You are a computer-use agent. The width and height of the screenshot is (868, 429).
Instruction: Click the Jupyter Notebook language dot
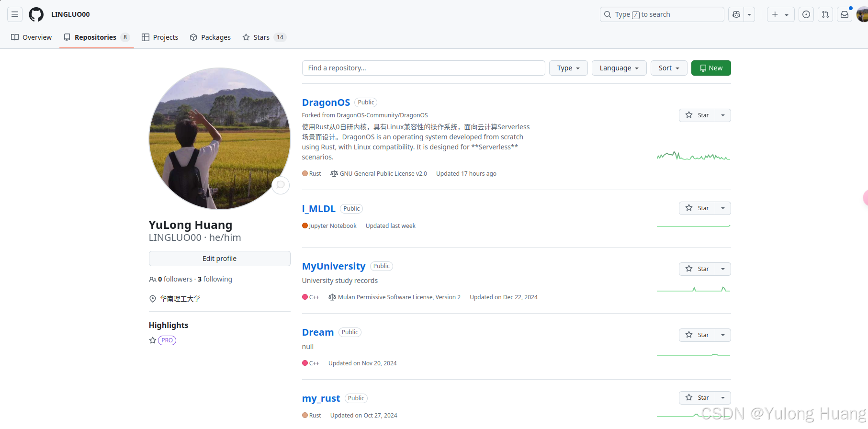click(305, 226)
